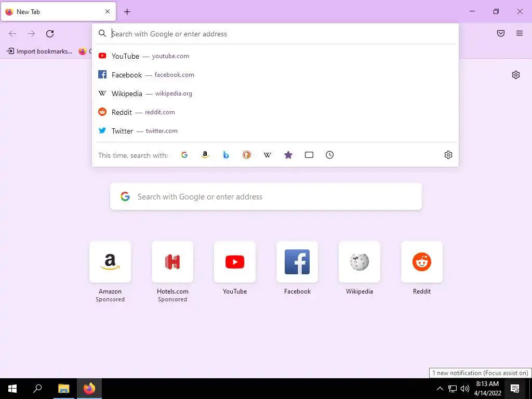
Task: Open the network status tray icon
Action: point(453,389)
